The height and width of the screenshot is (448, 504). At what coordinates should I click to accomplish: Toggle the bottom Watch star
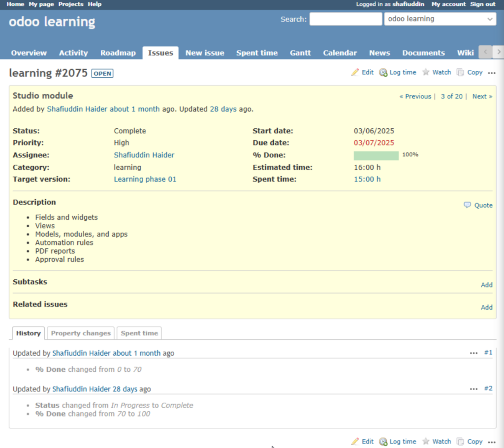click(x=427, y=441)
